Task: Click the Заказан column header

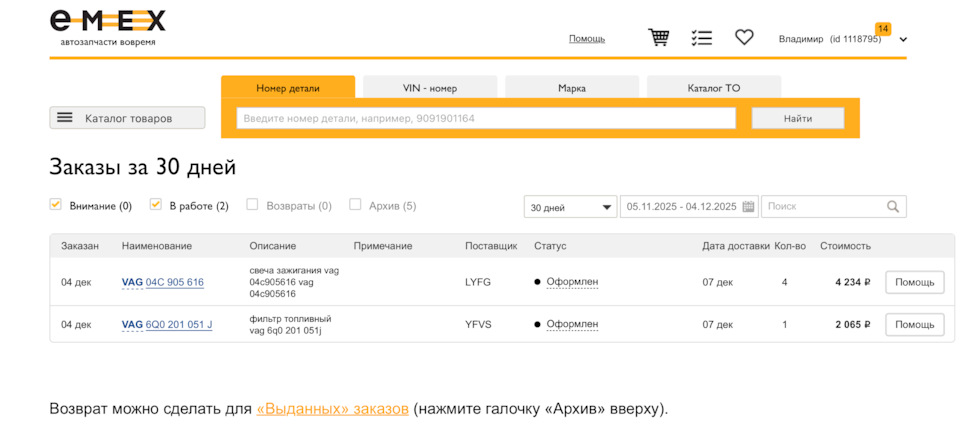Action: 80,246
